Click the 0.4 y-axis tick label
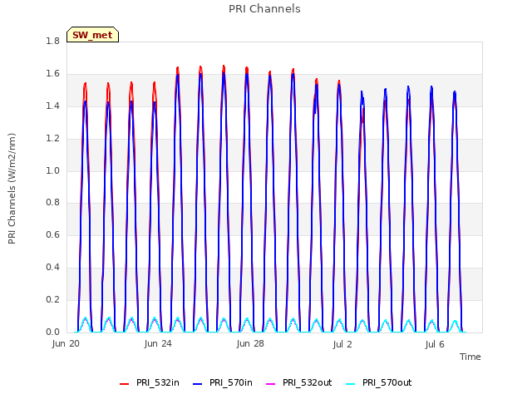 [52, 268]
